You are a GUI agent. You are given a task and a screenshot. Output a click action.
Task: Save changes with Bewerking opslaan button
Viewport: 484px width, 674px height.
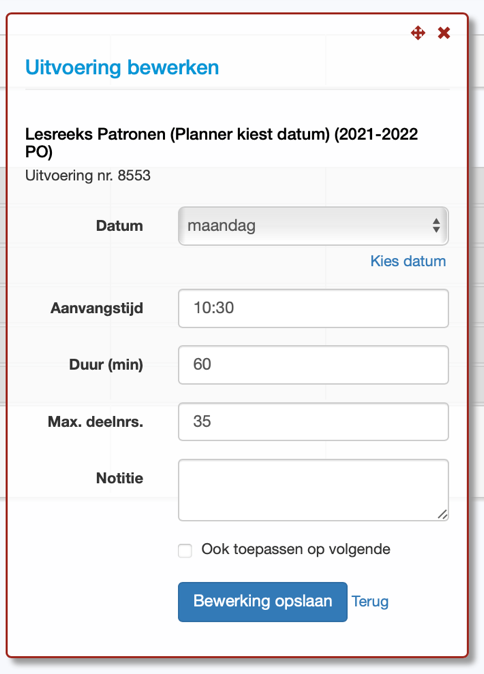coord(263,602)
